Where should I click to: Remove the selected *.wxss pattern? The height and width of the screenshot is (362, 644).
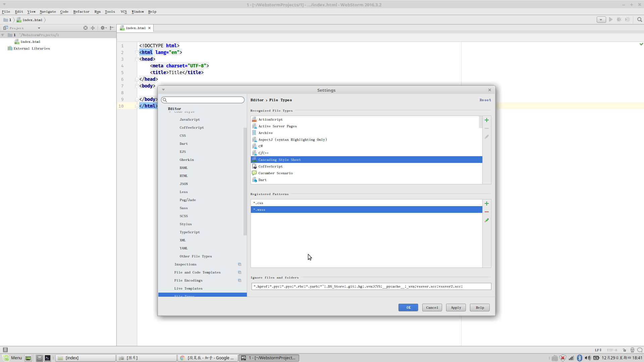pyautogui.click(x=487, y=212)
